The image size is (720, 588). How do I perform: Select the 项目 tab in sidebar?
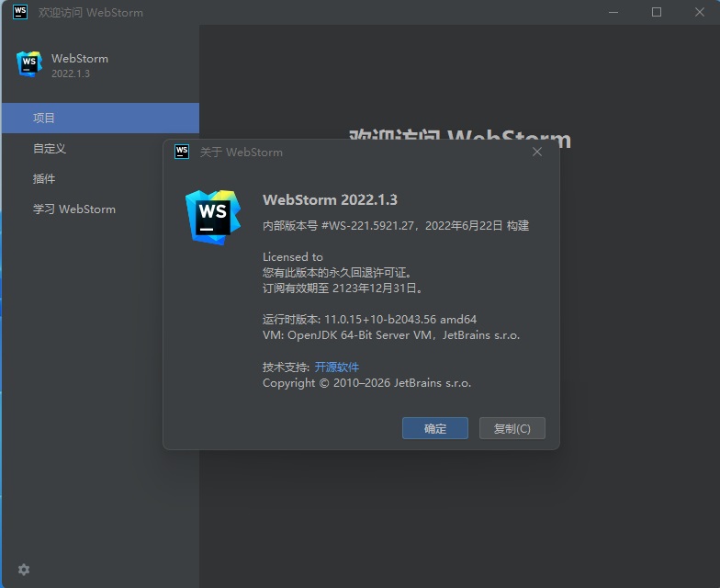tap(101, 118)
